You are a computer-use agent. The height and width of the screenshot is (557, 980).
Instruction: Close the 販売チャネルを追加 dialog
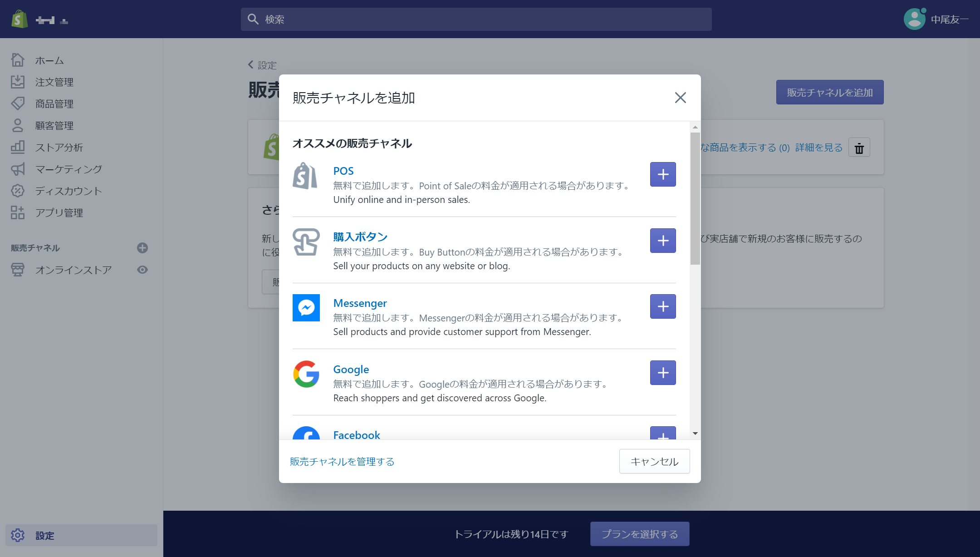680,98
